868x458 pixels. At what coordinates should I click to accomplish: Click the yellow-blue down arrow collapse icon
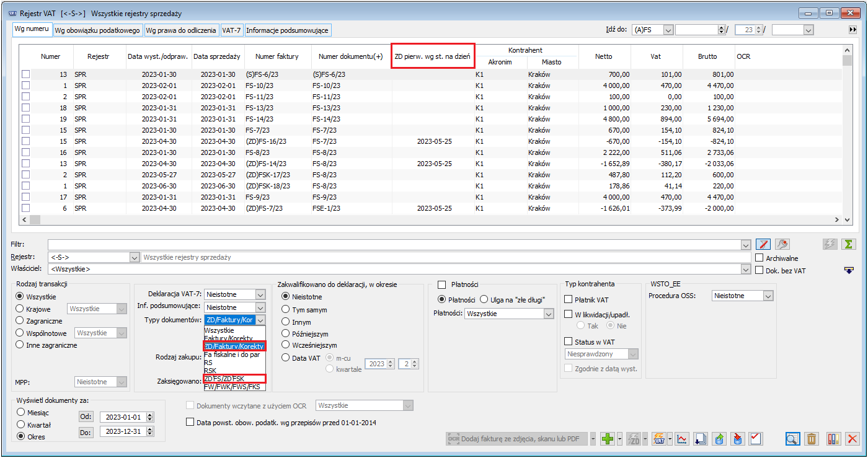click(849, 270)
